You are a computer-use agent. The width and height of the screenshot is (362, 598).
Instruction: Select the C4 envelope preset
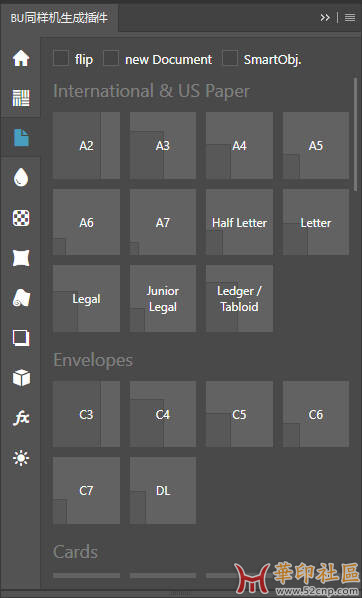pos(163,414)
